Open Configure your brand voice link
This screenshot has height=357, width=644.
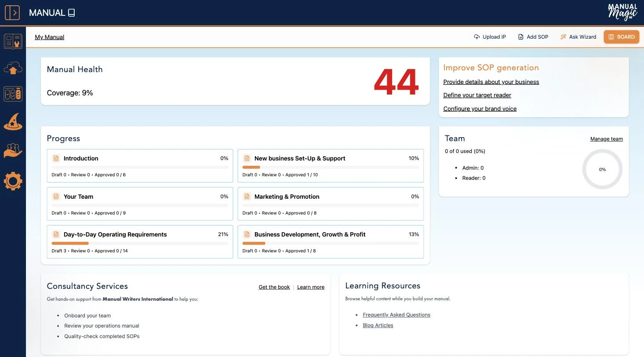pyautogui.click(x=480, y=109)
